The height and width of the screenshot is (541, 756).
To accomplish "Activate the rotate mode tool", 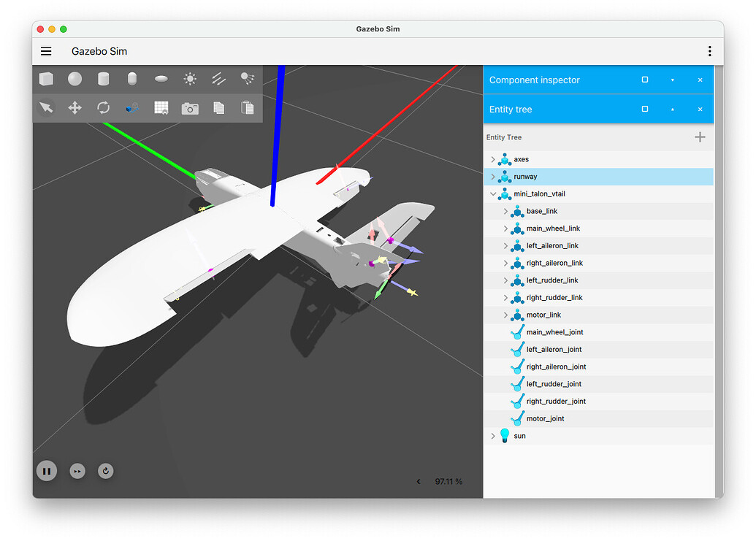I will tap(104, 108).
